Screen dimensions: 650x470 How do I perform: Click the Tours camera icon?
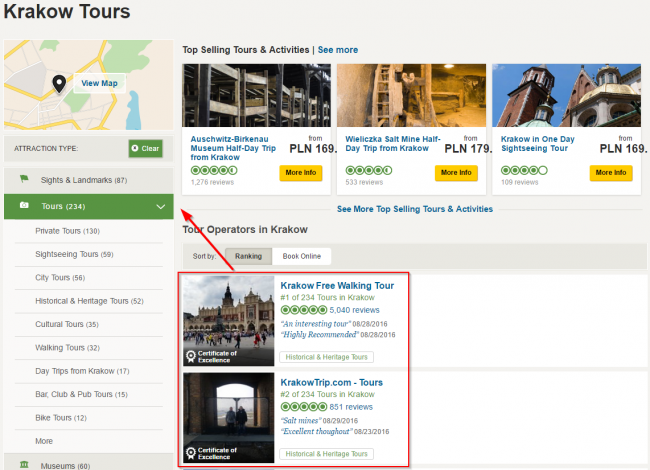coord(24,205)
